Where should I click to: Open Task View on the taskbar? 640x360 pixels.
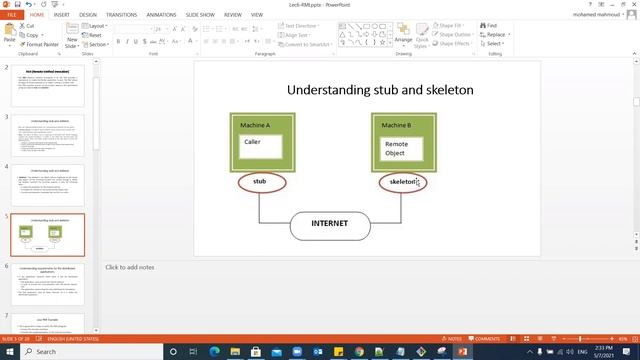point(193,351)
